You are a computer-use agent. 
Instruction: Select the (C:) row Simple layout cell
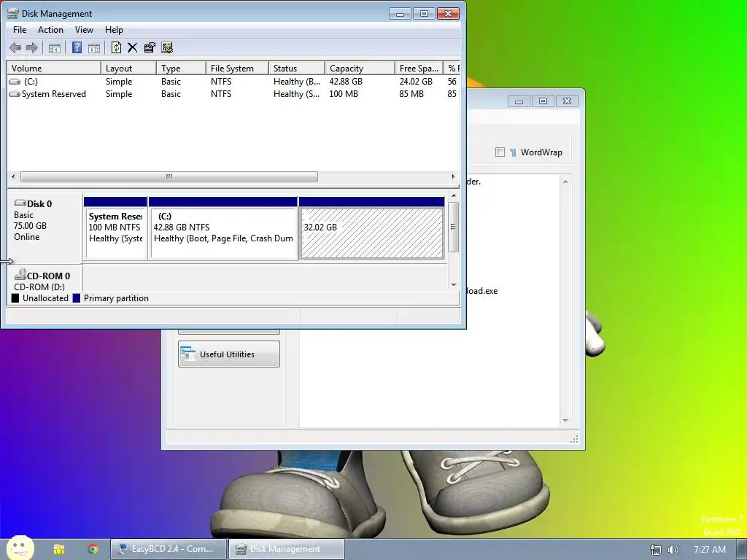[x=119, y=82]
